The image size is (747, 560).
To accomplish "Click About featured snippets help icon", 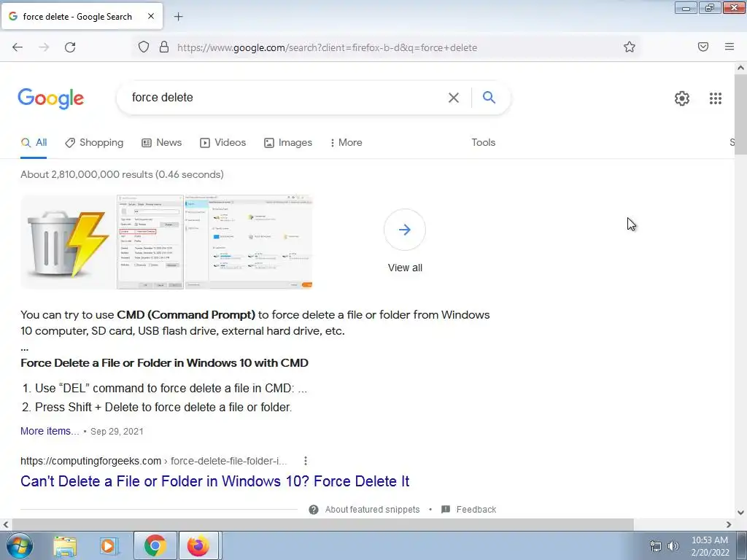I will [x=314, y=510].
